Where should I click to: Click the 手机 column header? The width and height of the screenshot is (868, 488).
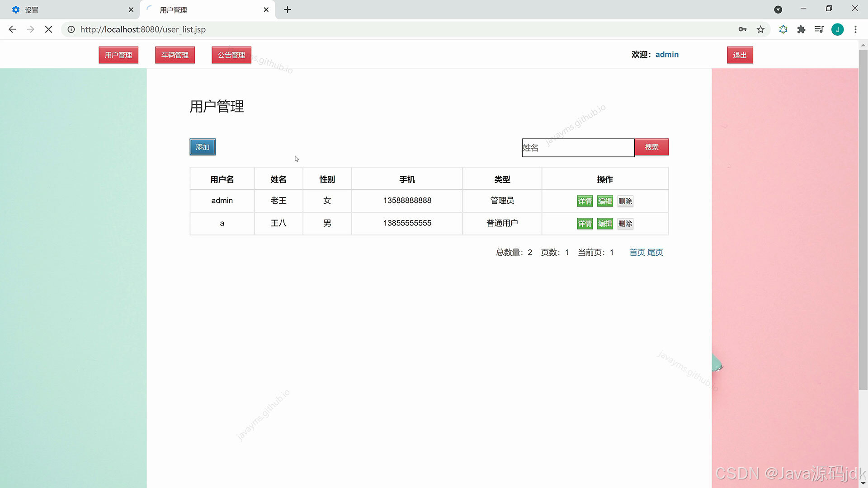pos(407,179)
